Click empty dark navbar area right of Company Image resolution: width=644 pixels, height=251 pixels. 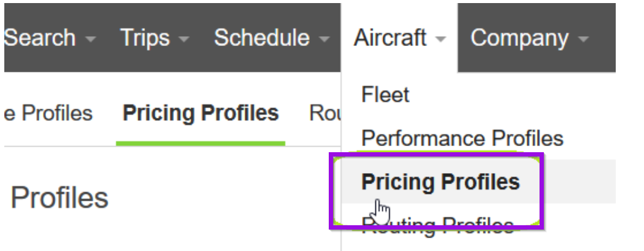[x=603, y=37]
